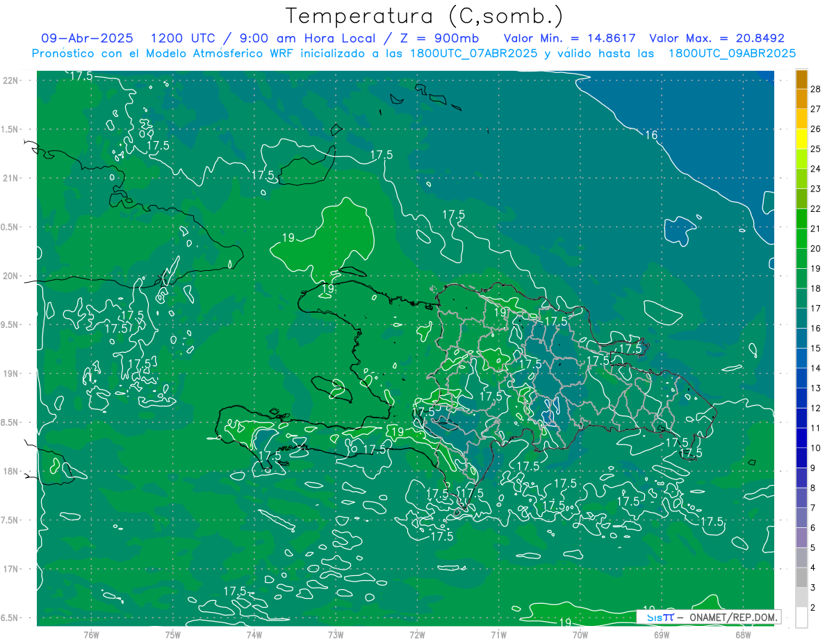Click the "14" color scale label
Screen dimensions: 834x644
(x=816, y=368)
